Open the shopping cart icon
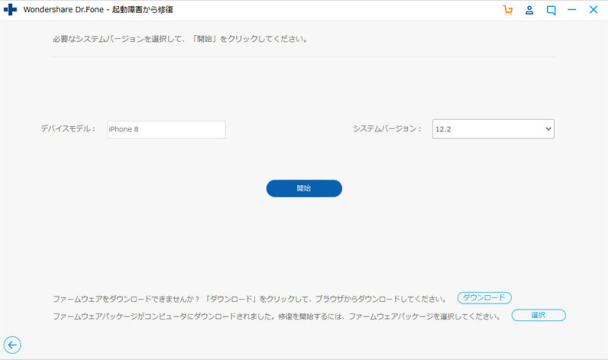The width and height of the screenshot is (608, 360). [508, 10]
